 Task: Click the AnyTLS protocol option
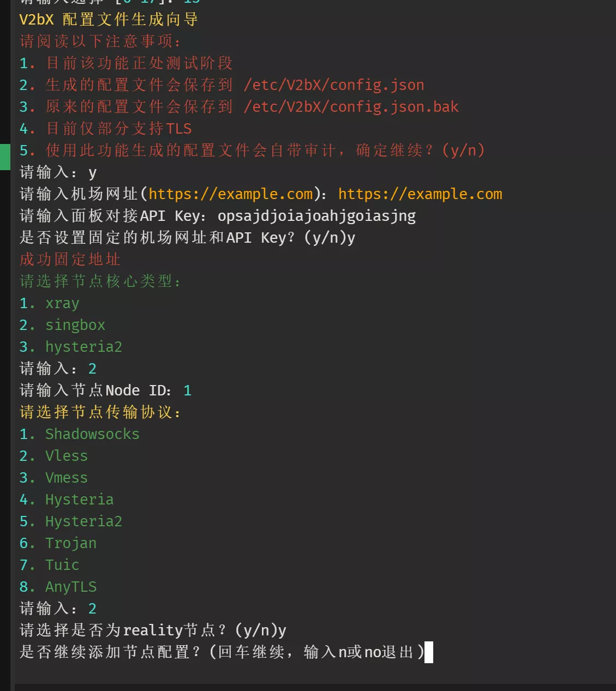point(71,587)
